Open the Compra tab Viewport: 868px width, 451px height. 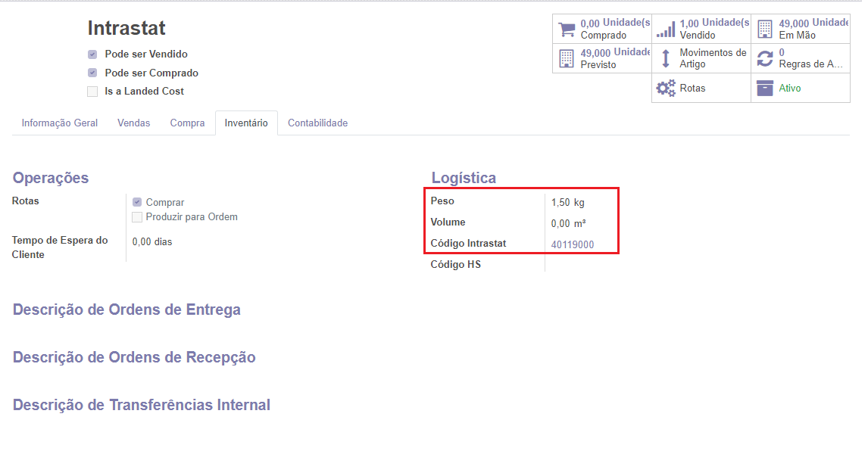click(x=187, y=122)
